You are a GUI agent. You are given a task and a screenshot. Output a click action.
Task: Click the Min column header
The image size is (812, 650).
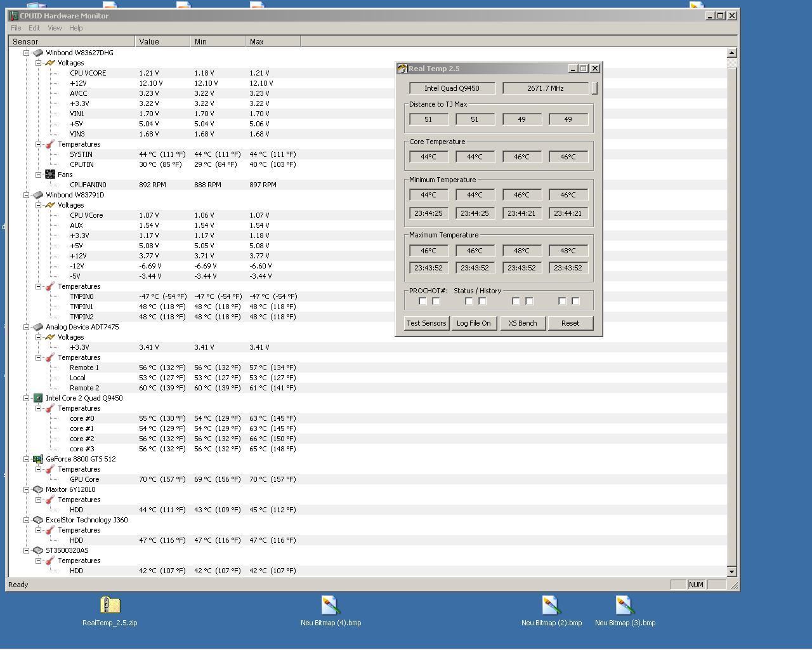(218, 42)
